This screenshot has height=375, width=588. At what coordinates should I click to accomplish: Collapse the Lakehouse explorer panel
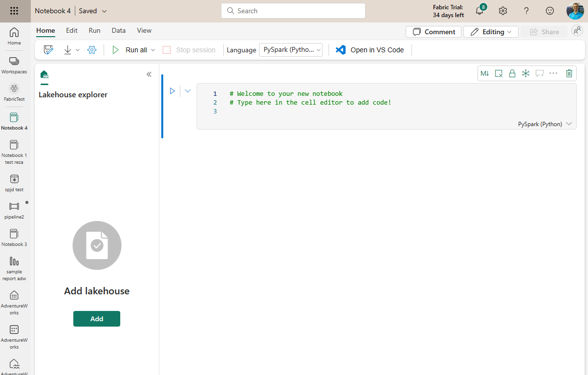pos(149,74)
